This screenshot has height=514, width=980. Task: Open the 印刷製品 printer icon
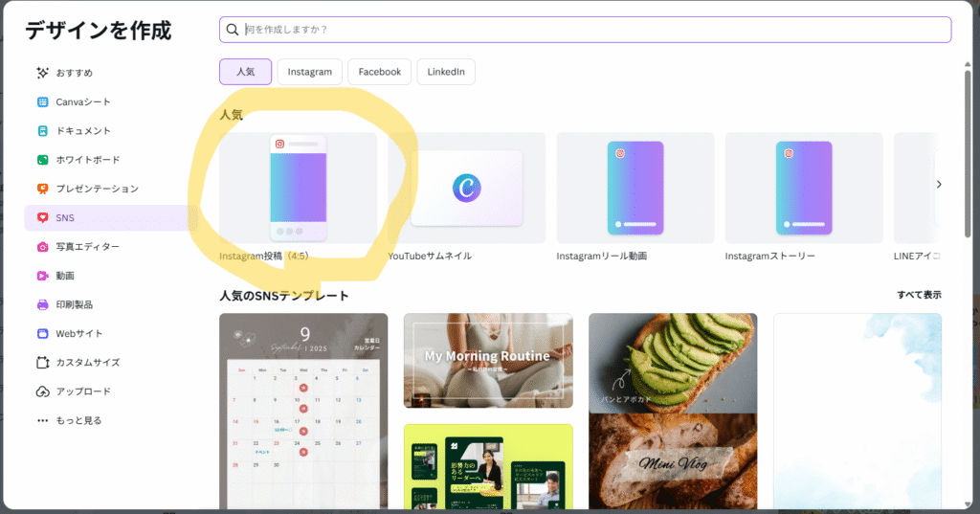[x=42, y=304]
